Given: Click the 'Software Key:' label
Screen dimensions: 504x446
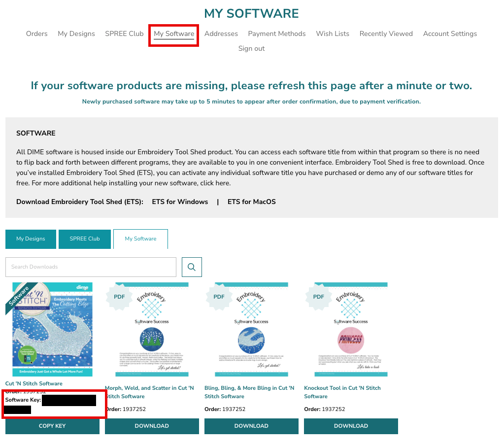Looking at the screenshot, I should (x=23, y=400).
